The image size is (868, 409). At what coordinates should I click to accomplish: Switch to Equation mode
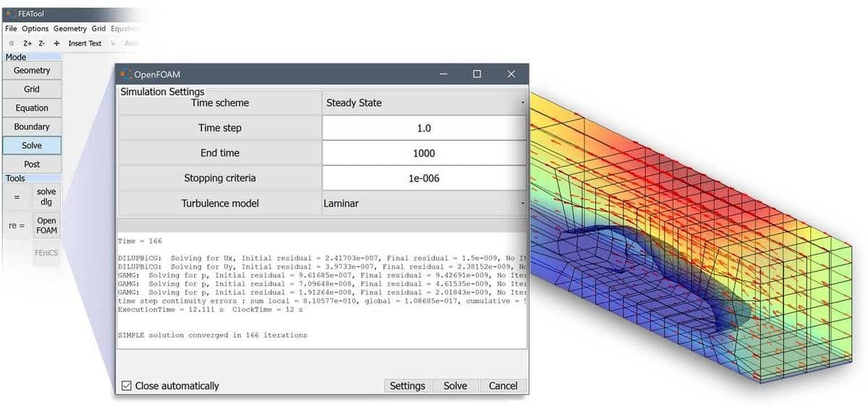(32, 108)
